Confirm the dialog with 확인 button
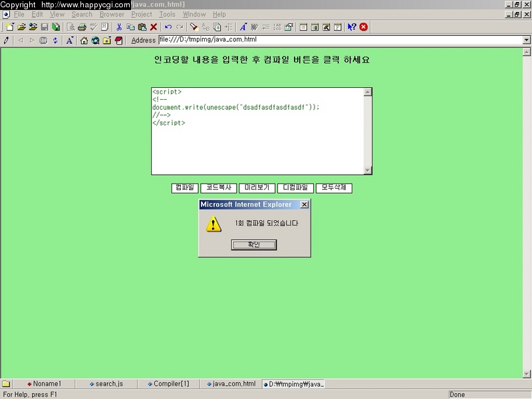 pos(254,245)
